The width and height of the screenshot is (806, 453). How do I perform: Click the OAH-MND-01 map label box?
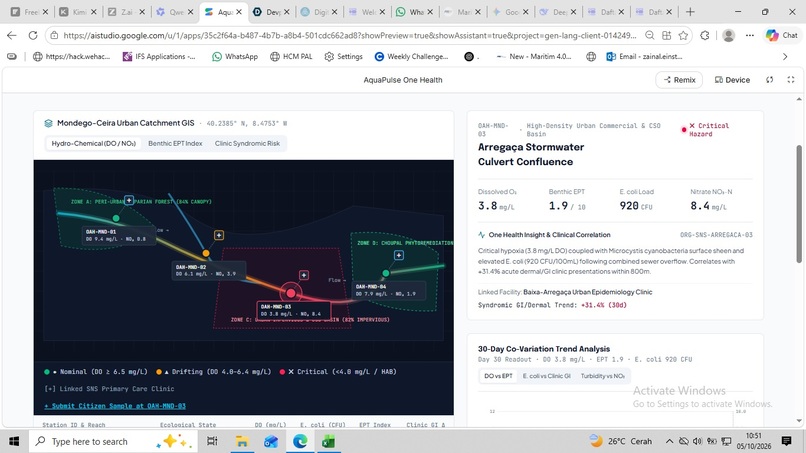pos(118,235)
